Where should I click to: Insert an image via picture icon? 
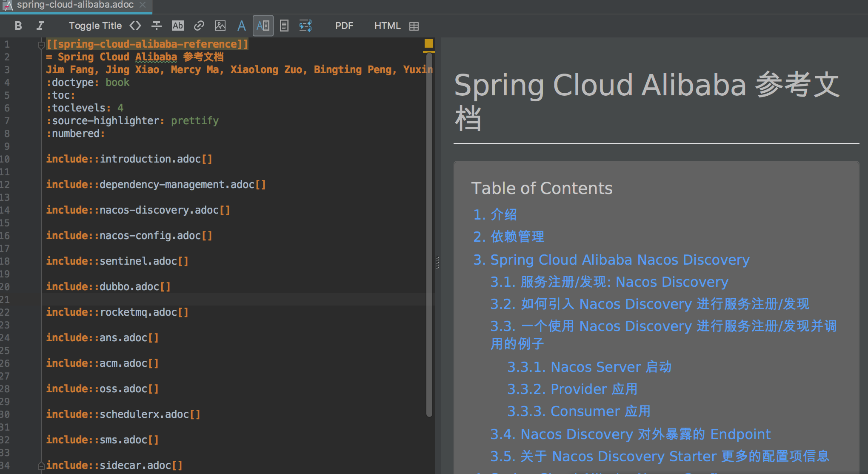(x=220, y=26)
